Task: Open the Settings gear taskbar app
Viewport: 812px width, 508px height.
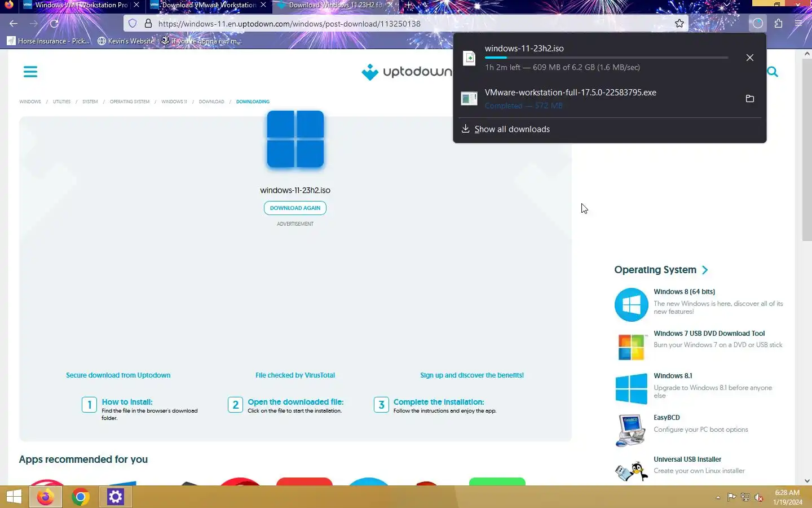Action: click(116, 497)
